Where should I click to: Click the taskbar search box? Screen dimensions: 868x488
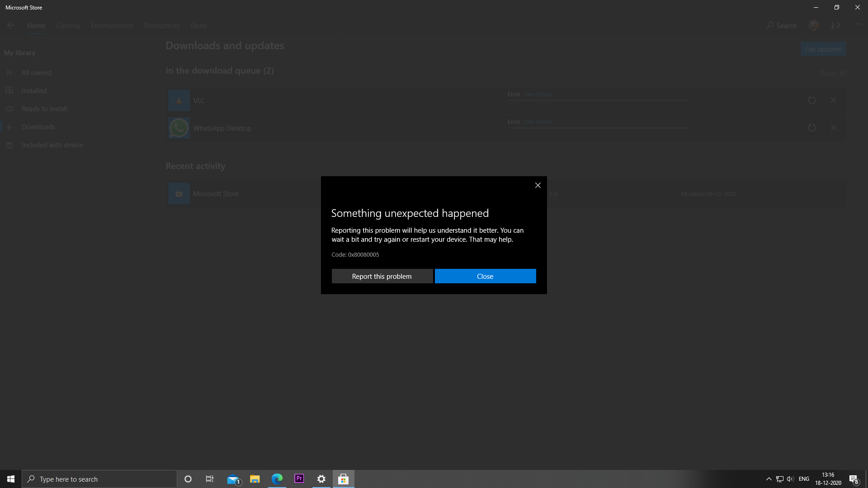(x=99, y=479)
